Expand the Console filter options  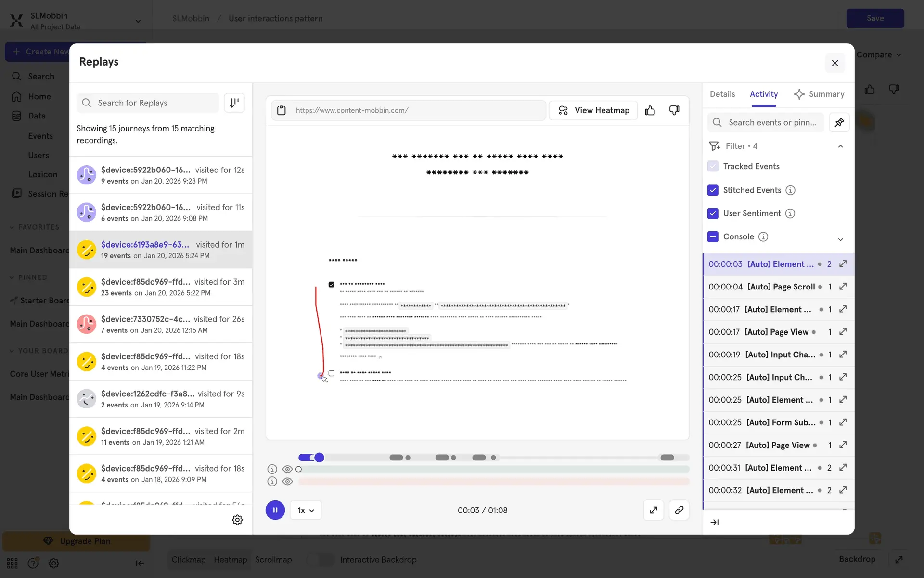click(840, 239)
